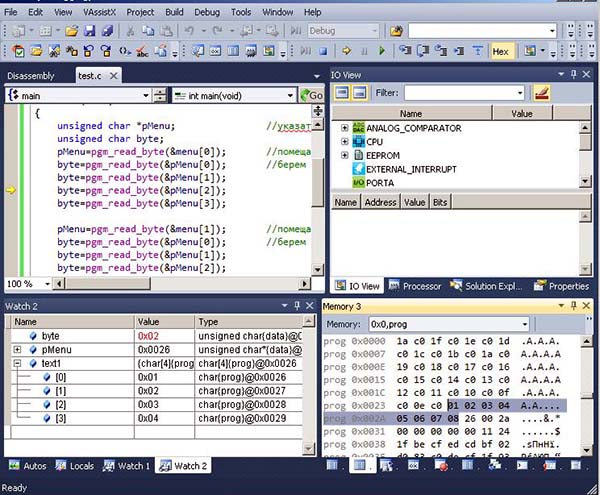Screen dimensions: 600x495
Task: Toggle Hex display mode
Action: (500, 51)
